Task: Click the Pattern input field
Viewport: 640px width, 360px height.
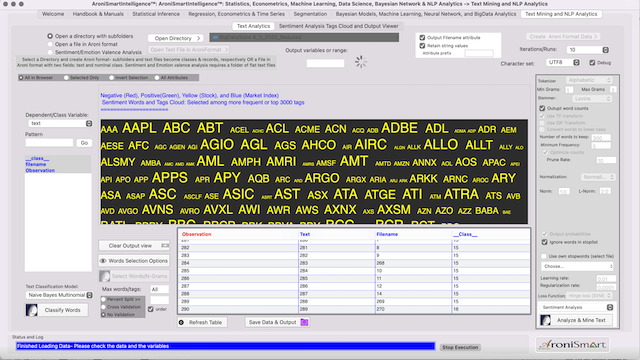Action: [x=49, y=143]
